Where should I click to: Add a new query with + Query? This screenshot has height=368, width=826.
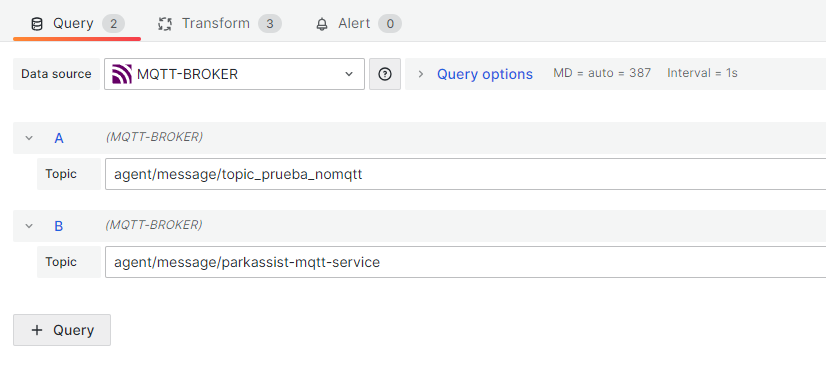pos(62,330)
